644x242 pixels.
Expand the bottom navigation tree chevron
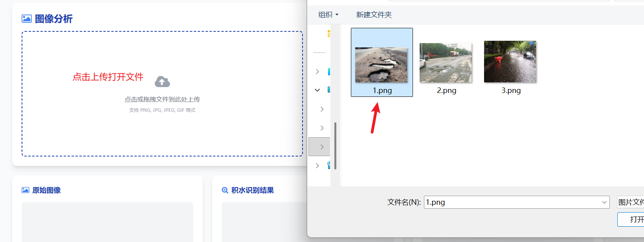(x=317, y=166)
